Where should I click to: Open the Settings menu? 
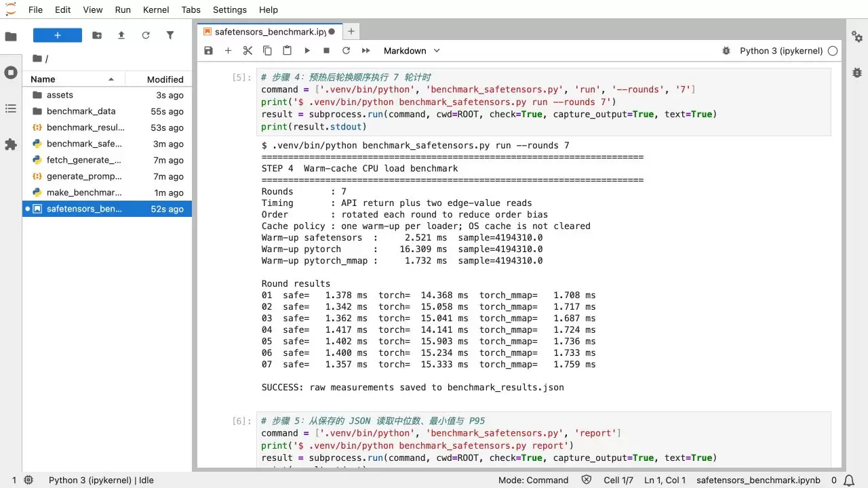point(230,9)
